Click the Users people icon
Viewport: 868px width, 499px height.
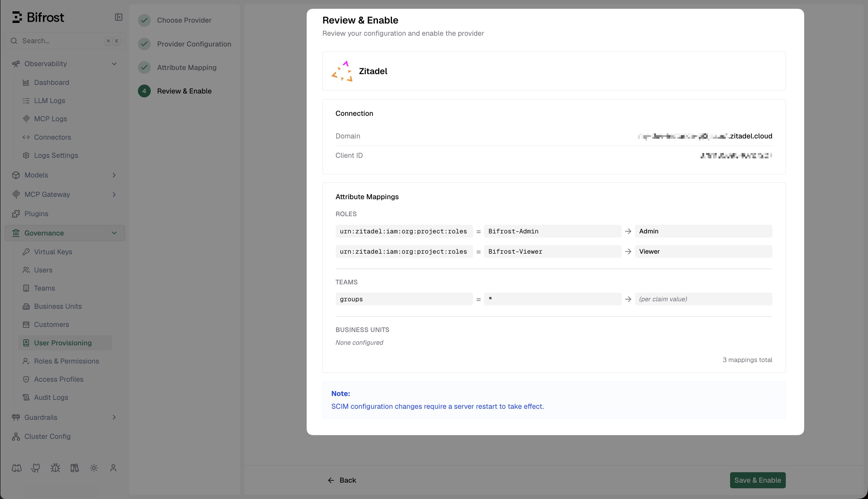(x=26, y=270)
